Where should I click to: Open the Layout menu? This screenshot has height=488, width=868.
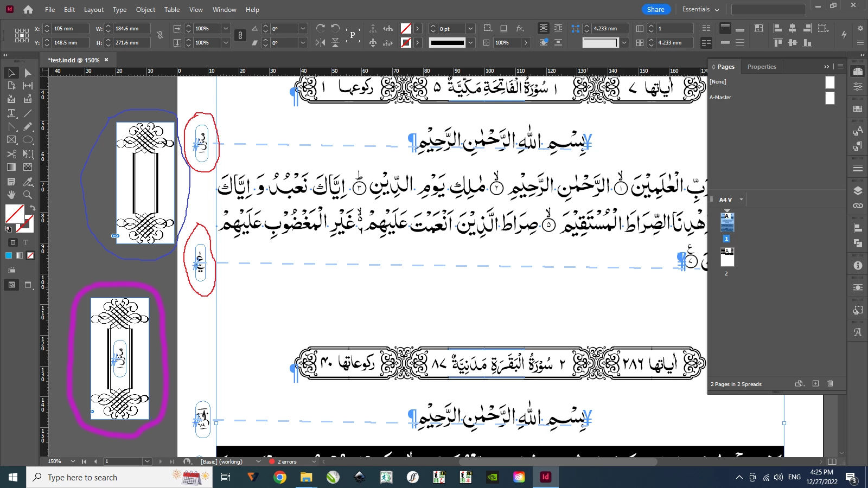[94, 9]
